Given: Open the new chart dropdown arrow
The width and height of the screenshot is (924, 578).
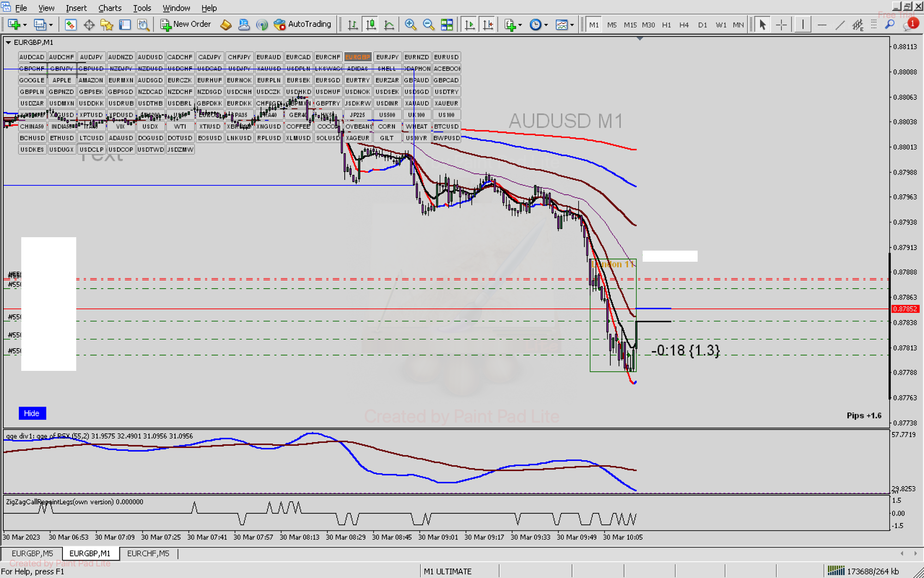Looking at the screenshot, I should pyautogui.click(x=25, y=25).
